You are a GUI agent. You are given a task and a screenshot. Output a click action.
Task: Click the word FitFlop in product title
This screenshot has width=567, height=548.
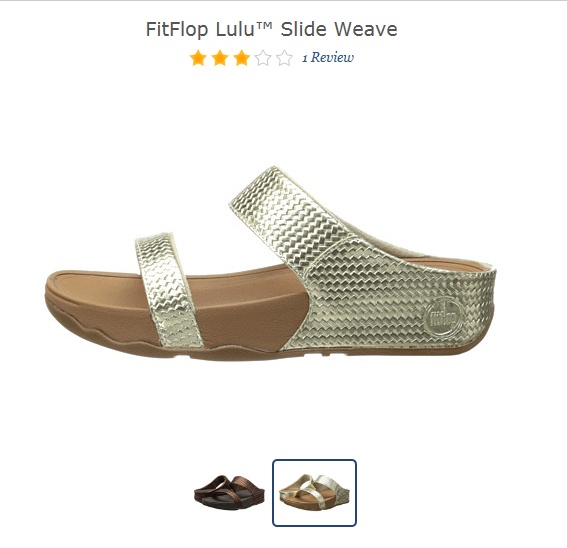177,29
